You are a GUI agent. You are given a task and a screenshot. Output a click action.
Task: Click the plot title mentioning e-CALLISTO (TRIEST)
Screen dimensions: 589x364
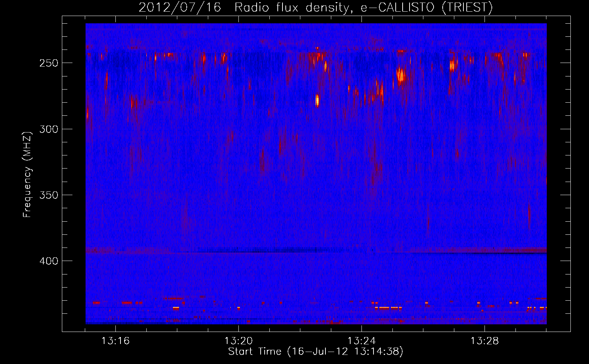point(316,7)
